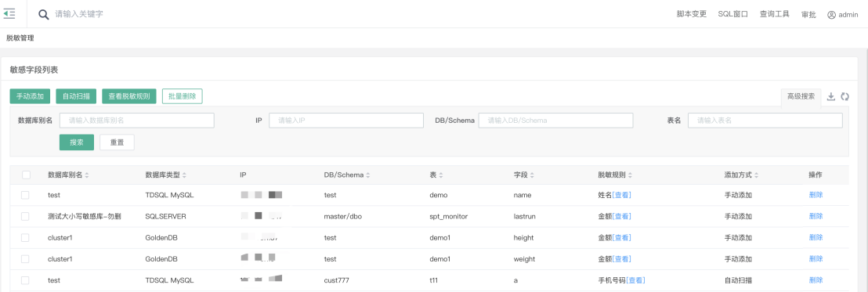The width and height of the screenshot is (868, 292).
Task: Click 批量删除 button
Action: (x=183, y=96)
